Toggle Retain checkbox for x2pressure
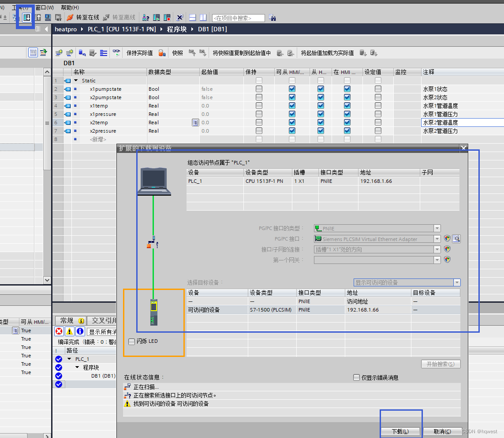Image resolution: width=504 pixels, height=438 pixels. [x=259, y=131]
